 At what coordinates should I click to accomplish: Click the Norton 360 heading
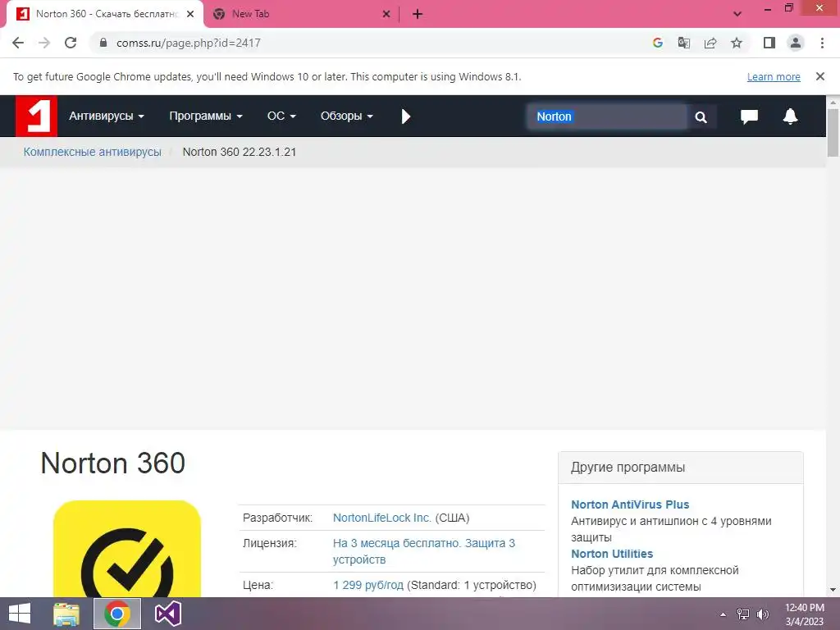pos(113,463)
